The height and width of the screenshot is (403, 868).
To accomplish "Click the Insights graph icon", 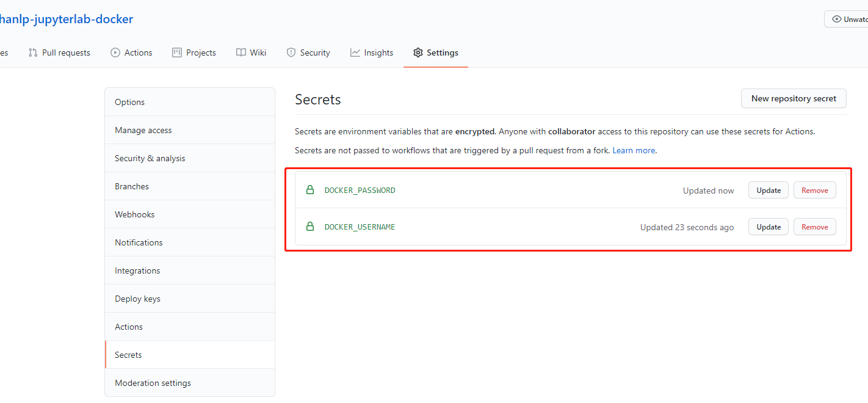I will coord(355,53).
